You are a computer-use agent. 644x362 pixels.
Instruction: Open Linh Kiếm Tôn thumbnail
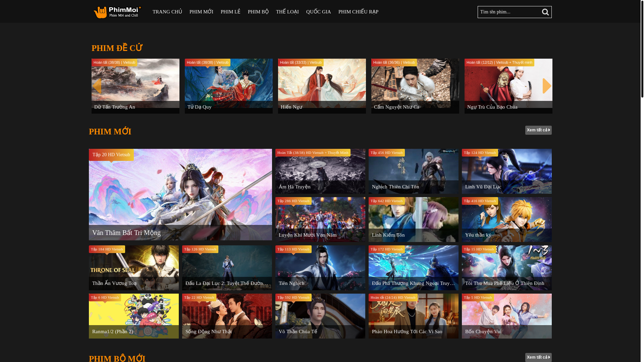pos(414,220)
